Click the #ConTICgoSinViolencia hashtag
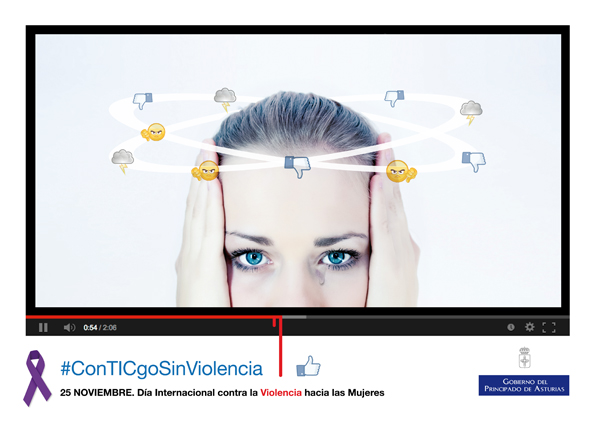 pyautogui.click(x=162, y=368)
